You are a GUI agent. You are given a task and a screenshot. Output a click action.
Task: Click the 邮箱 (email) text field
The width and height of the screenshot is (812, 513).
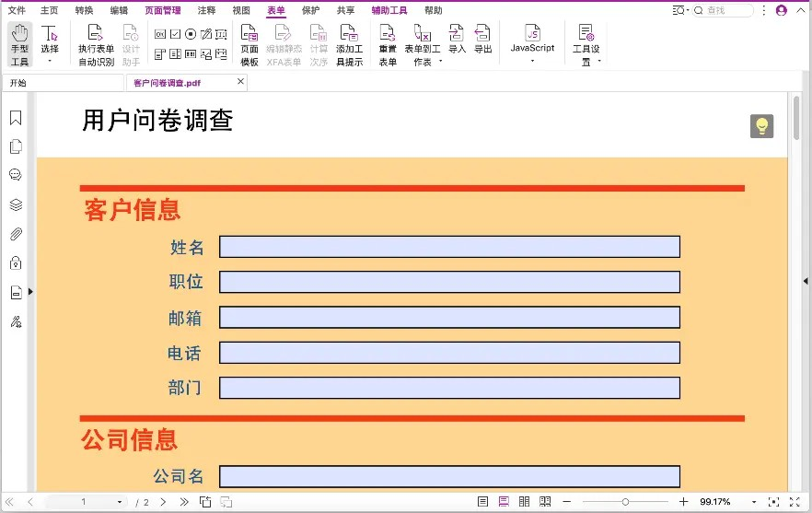pyautogui.click(x=449, y=317)
